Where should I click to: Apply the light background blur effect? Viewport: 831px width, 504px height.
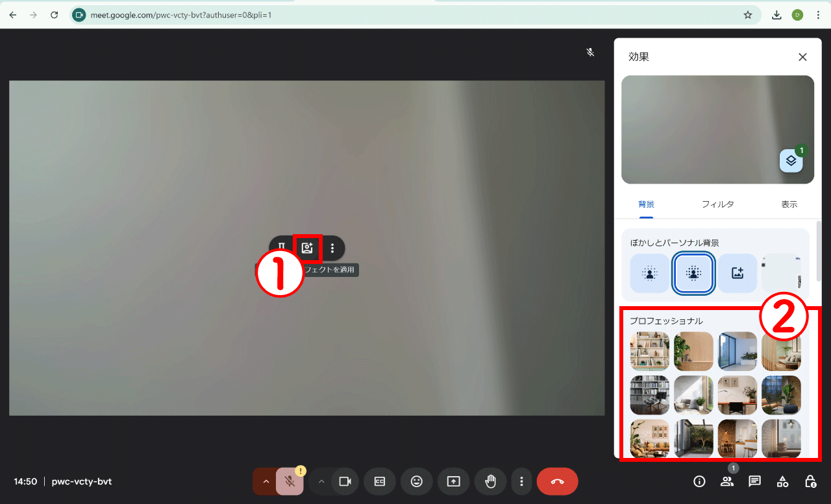coord(649,273)
